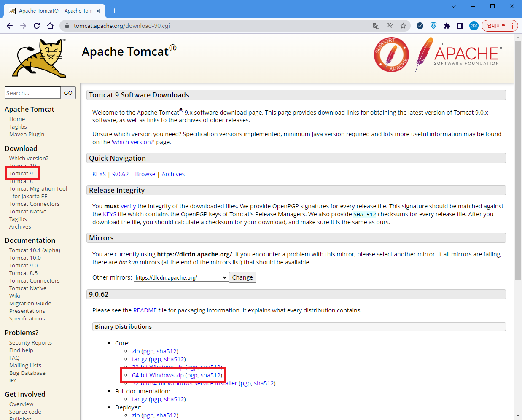
Task: Click the GO search button
Action: 68,93
